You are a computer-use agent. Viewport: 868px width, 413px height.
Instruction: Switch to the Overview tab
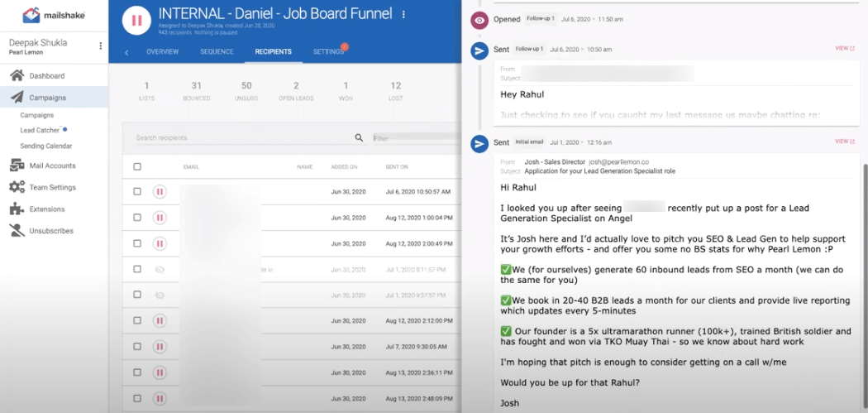(162, 51)
